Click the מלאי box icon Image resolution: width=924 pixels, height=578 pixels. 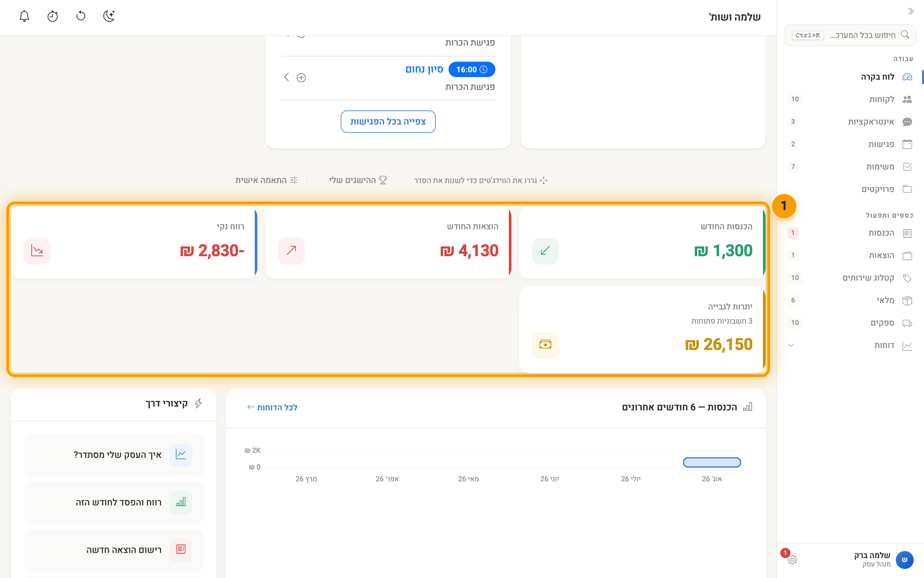point(907,301)
